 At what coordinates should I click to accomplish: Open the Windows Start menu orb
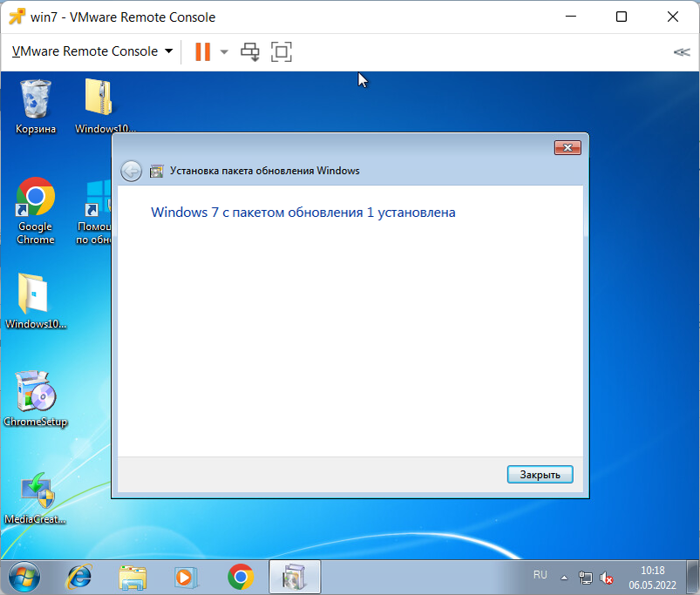pyautogui.click(x=24, y=578)
